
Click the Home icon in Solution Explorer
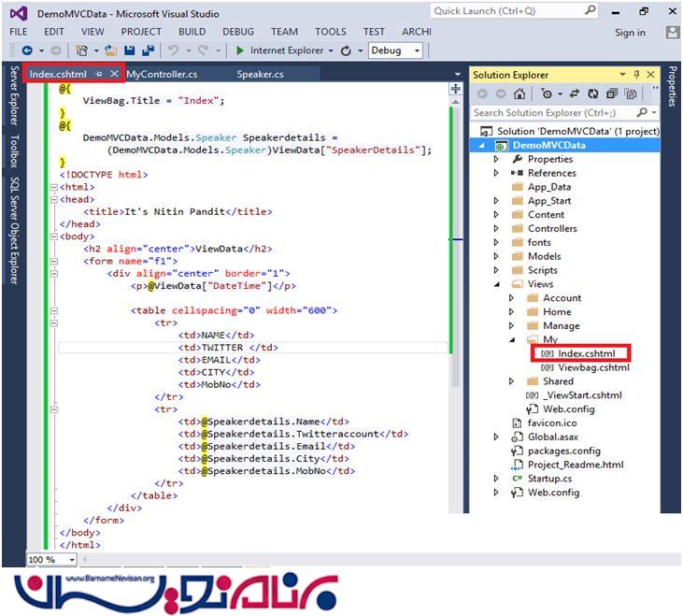[x=520, y=93]
